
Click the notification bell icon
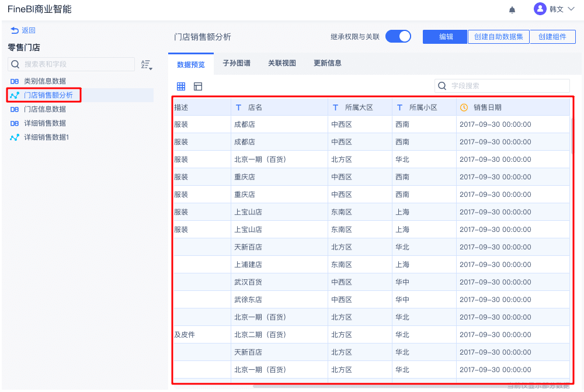coord(512,10)
